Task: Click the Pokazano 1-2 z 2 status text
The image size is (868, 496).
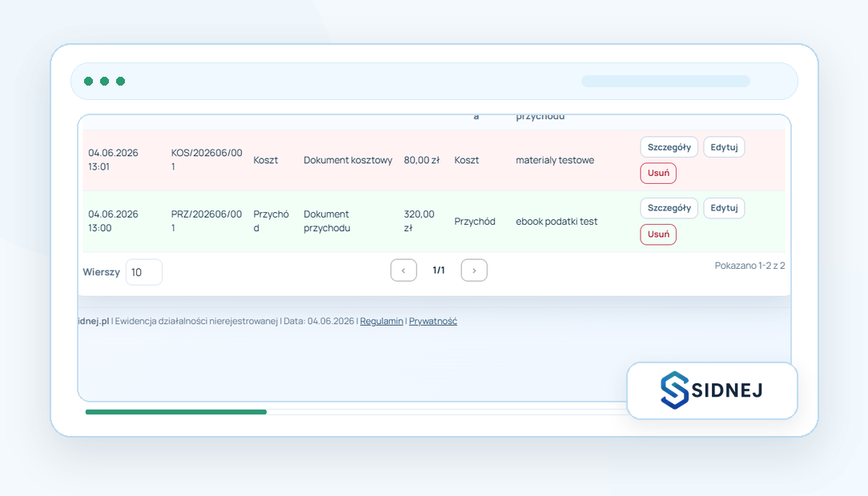Action: pyautogui.click(x=749, y=266)
